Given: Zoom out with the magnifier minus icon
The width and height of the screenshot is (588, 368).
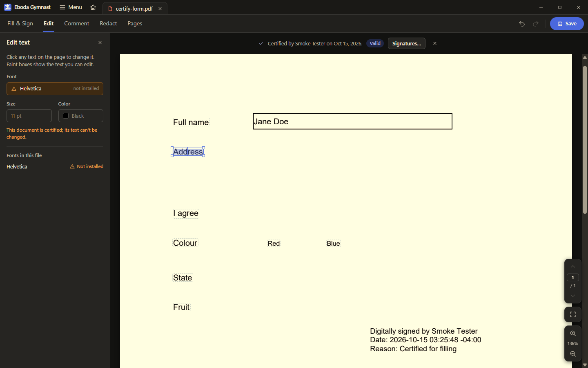Looking at the screenshot, I should (x=573, y=354).
